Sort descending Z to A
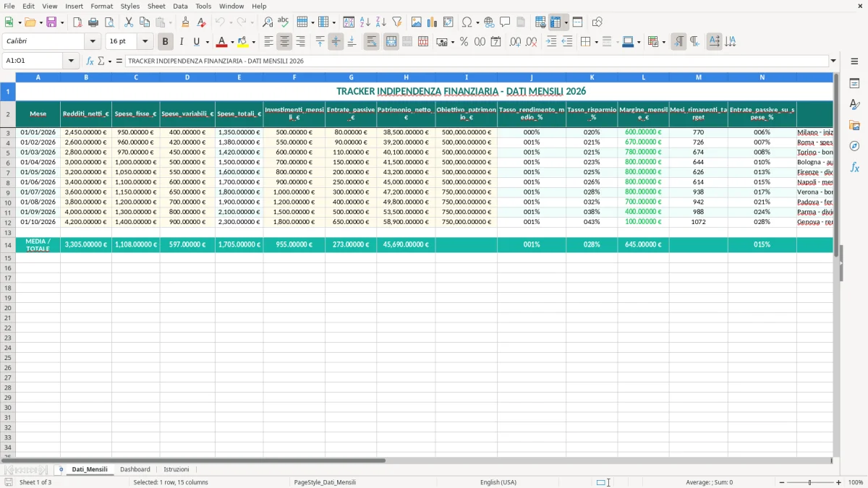868x488 pixels. [x=381, y=22]
